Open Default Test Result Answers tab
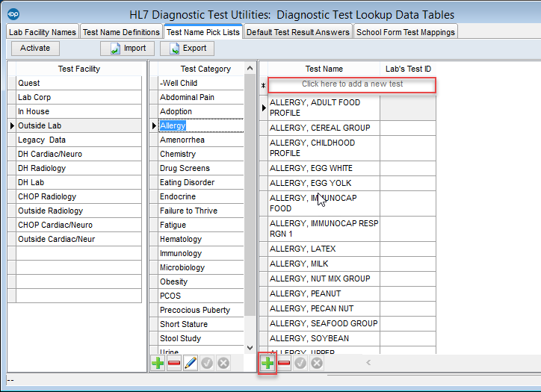Screen dimensions: 541x392 pyautogui.click(x=297, y=32)
